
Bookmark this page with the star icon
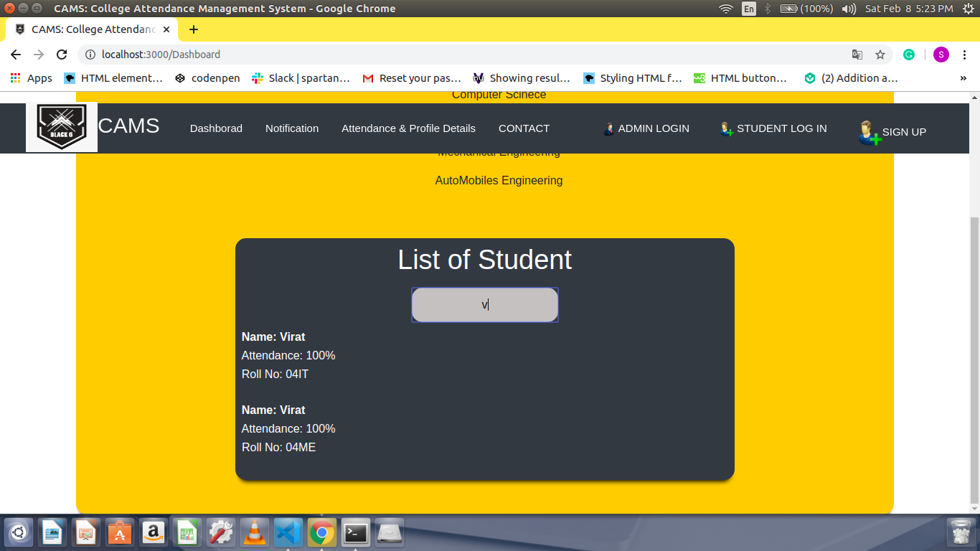[x=880, y=55]
